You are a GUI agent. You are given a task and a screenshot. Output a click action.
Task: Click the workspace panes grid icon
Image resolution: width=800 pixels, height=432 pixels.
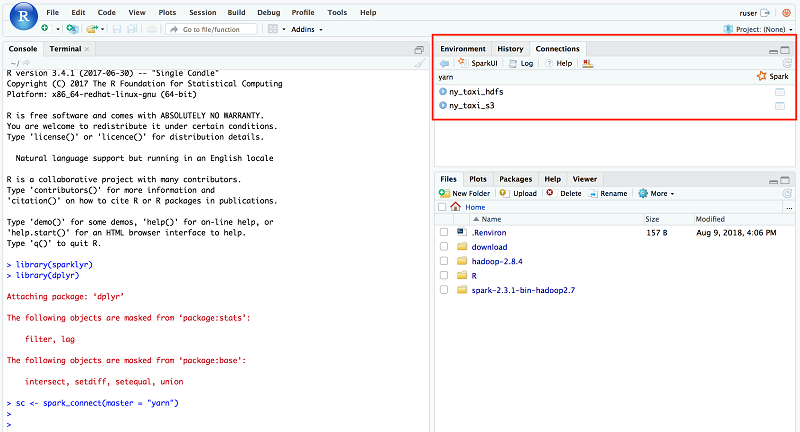click(273, 29)
